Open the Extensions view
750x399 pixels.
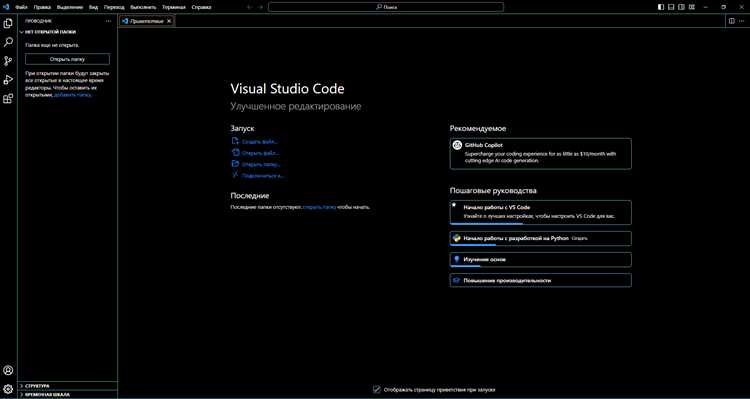8,99
